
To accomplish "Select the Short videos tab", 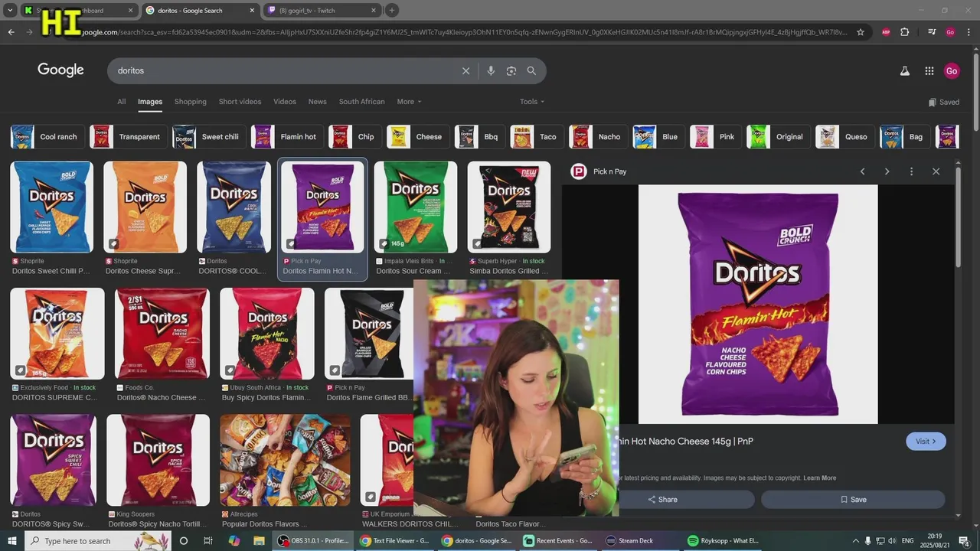I will click(x=240, y=102).
